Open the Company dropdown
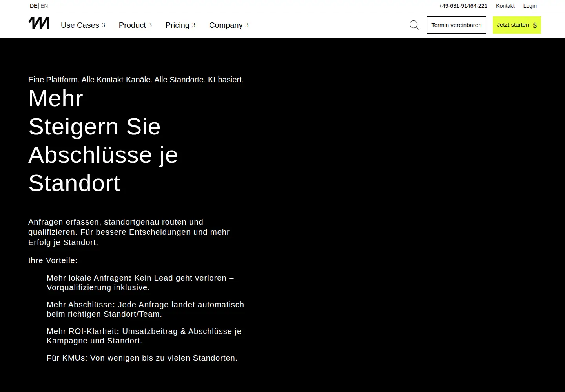This screenshot has height=392, width=565. 229,25
